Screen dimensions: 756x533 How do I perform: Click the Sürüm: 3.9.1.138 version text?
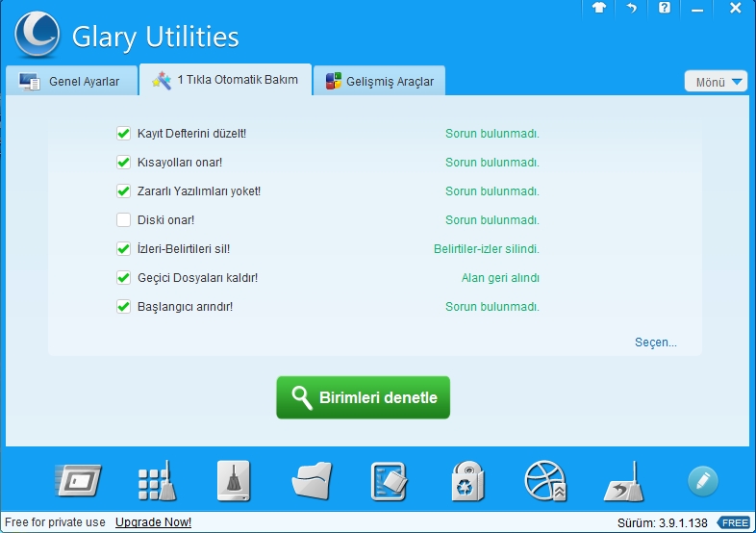(663, 522)
